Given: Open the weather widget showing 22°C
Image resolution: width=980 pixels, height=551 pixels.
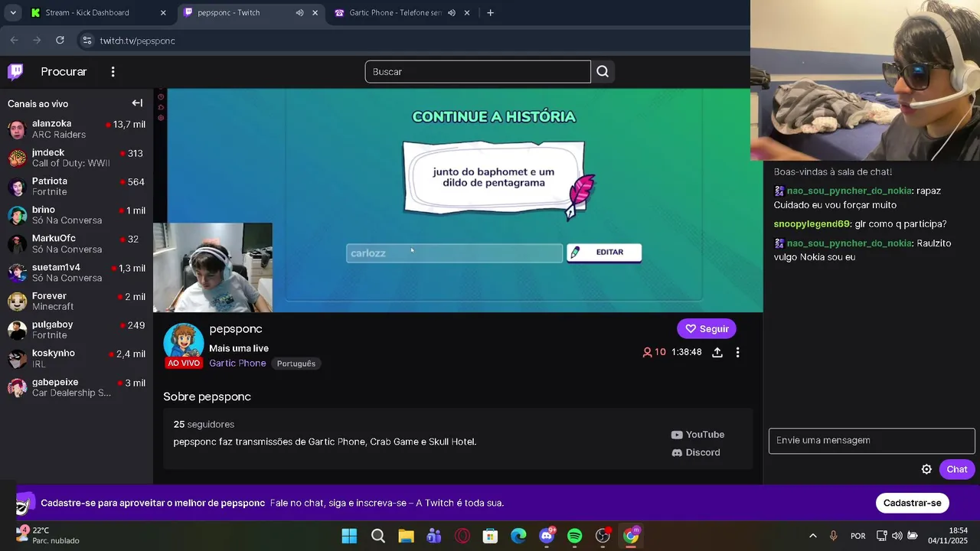Looking at the screenshot, I should click(x=48, y=535).
